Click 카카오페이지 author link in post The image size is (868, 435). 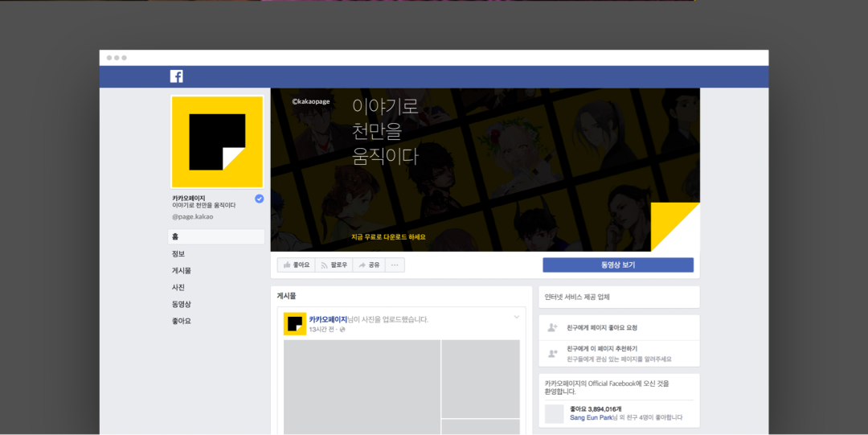pos(328,320)
